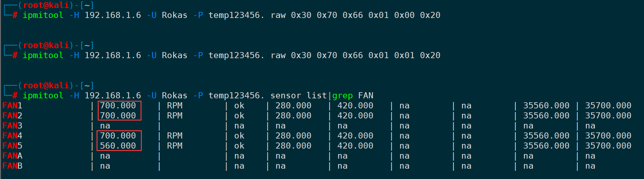Click the FAN3 sensor label

12,126
